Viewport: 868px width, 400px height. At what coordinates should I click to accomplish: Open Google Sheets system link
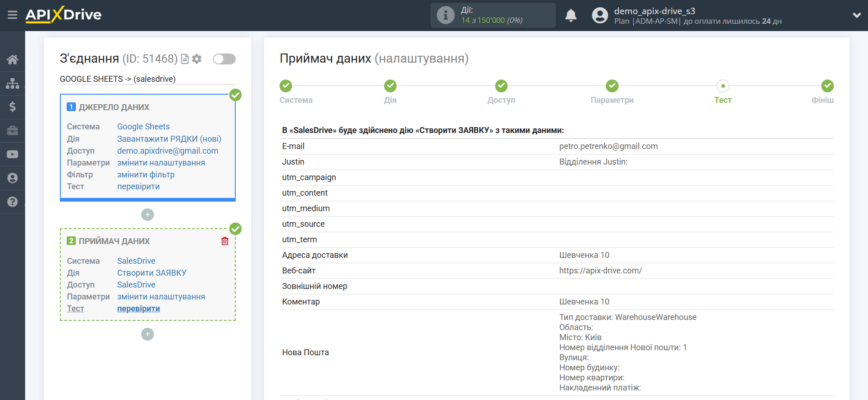(143, 127)
